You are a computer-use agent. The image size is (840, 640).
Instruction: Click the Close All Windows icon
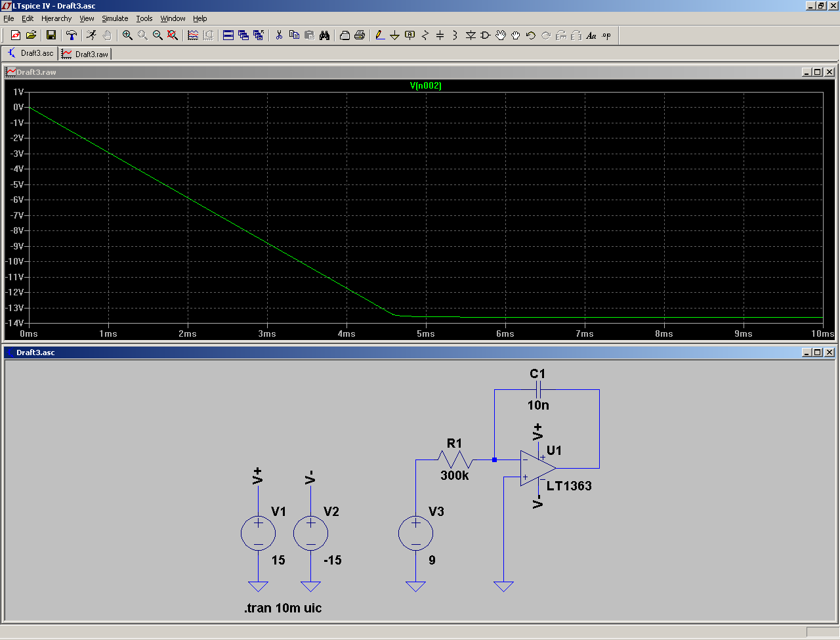coord(259,35)
